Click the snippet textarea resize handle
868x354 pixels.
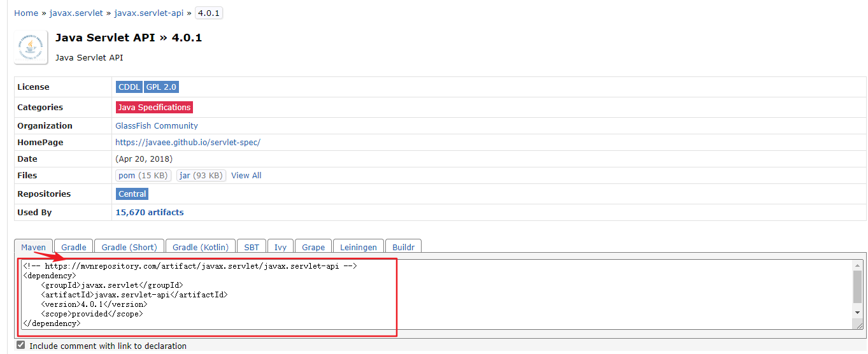pyautogui.click(x=858, y=324)
